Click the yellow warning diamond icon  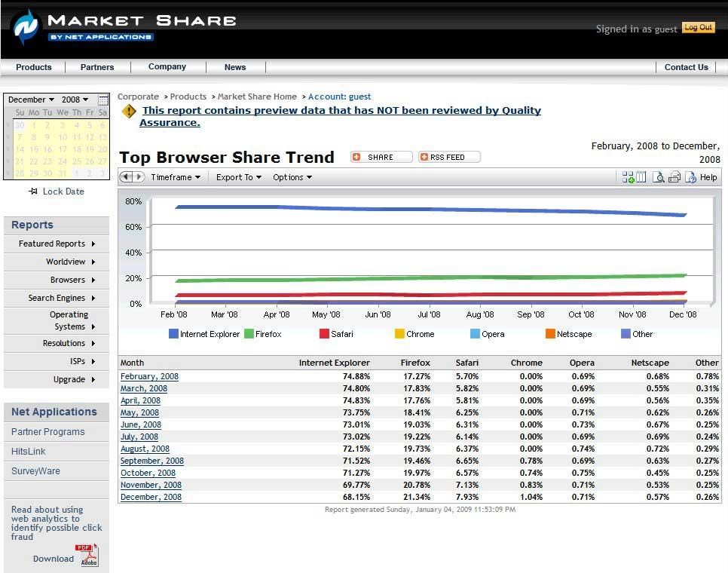coord(129,112)
